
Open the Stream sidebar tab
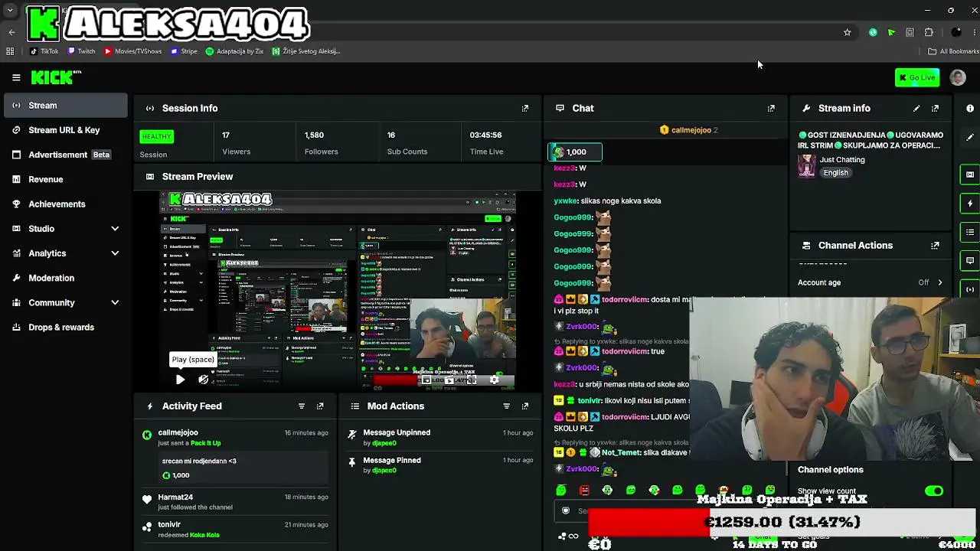coord(66,106)
